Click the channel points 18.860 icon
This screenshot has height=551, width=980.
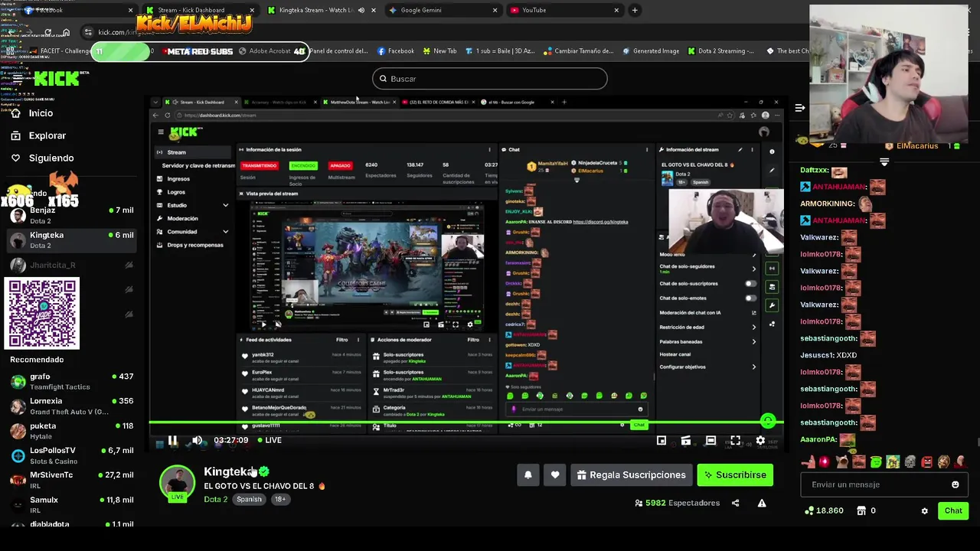pyautogui.click(x=809, y=510)
